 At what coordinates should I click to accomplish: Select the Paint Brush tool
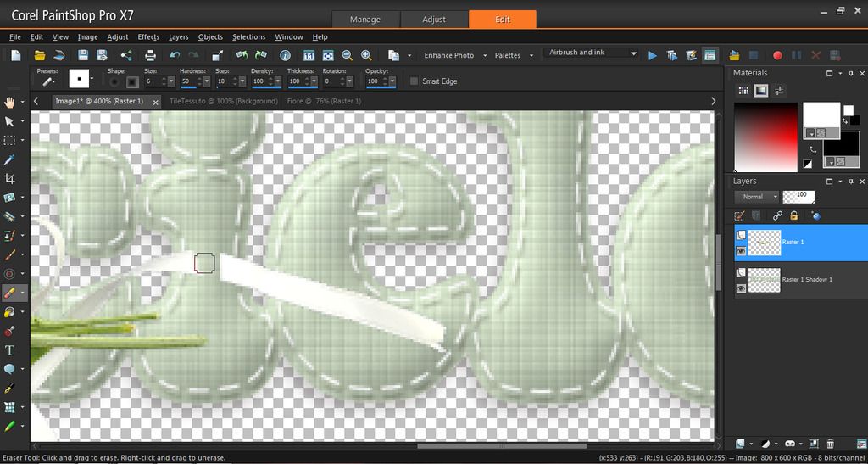pos(9,254)
